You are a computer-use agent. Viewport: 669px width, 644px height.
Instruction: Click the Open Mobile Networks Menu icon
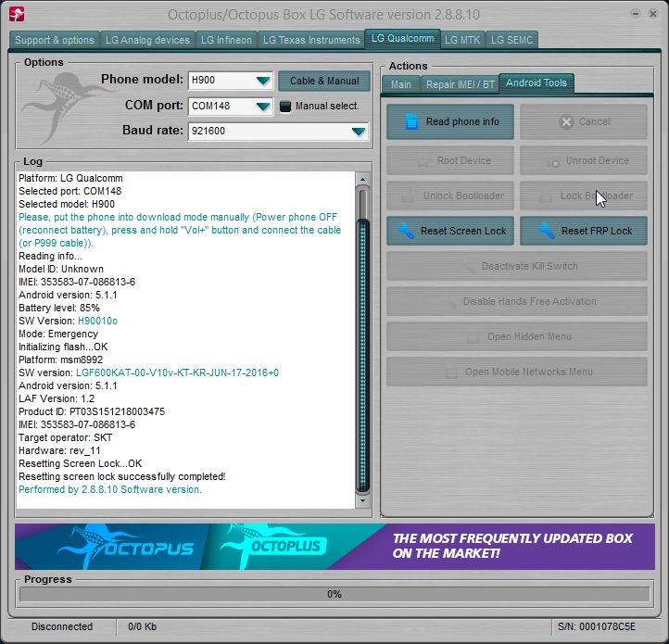451,373
